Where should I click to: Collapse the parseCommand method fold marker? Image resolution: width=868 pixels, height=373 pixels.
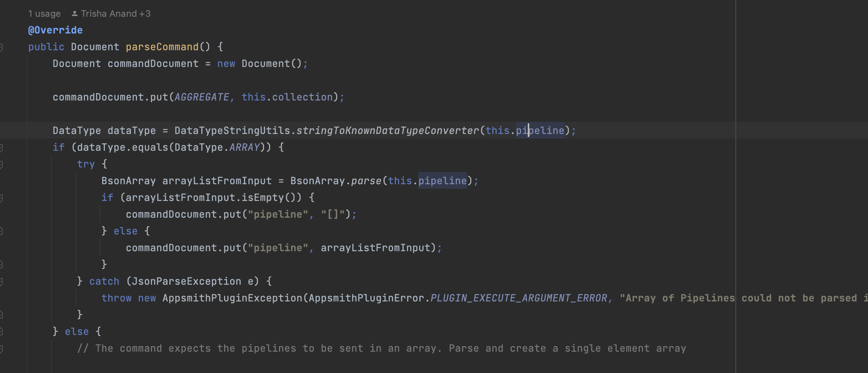[x=1, y=47]
